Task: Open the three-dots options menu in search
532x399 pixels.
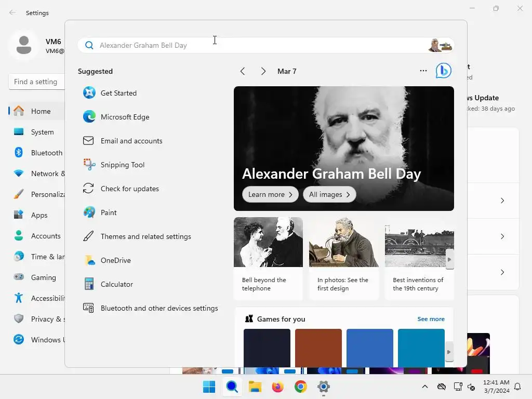Action: pos(423,71)
